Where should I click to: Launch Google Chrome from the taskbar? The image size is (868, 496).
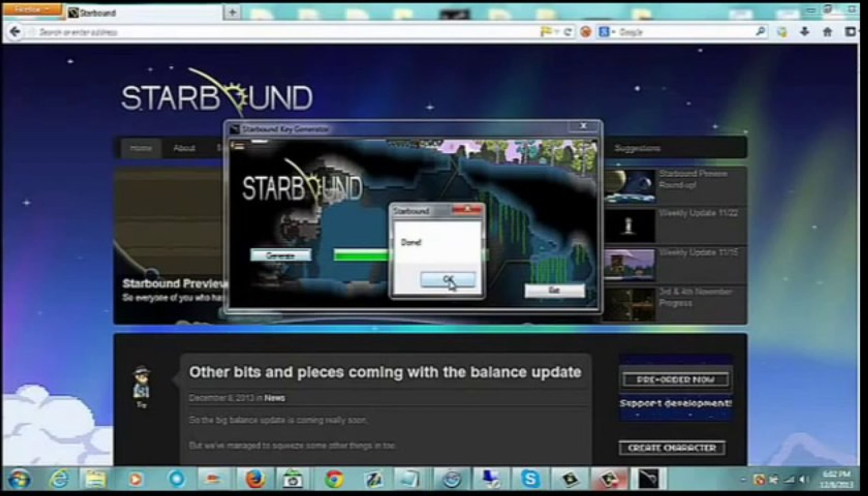coord(334,479)
